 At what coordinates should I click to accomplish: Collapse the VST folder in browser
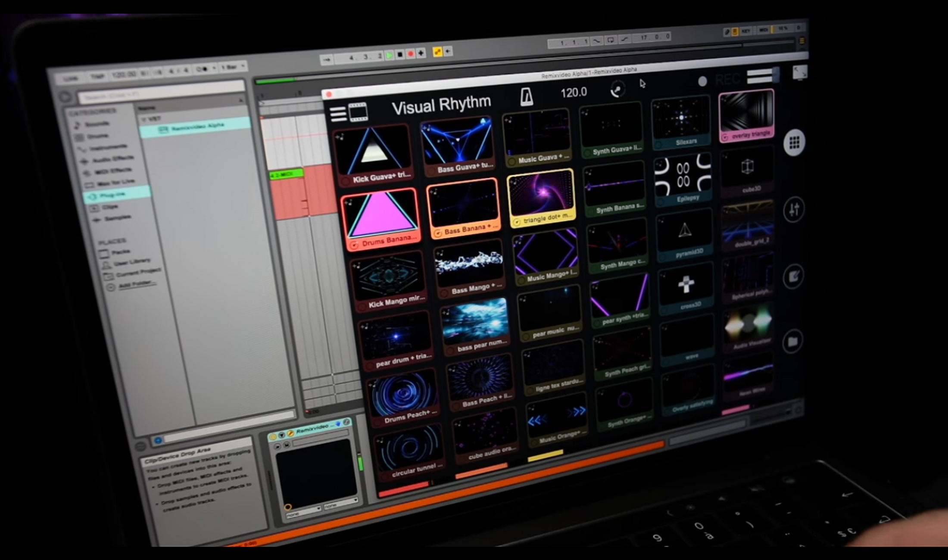[x=143, y=119]
